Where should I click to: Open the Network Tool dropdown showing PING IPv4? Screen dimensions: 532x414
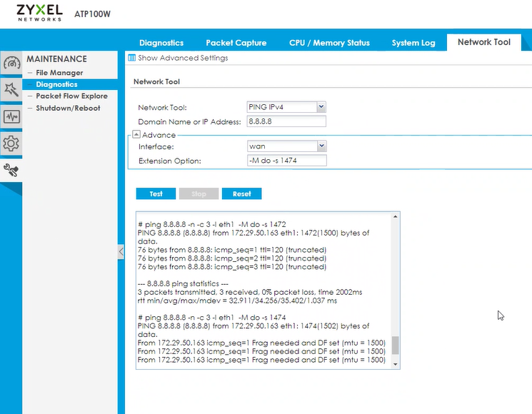[286, 107]
